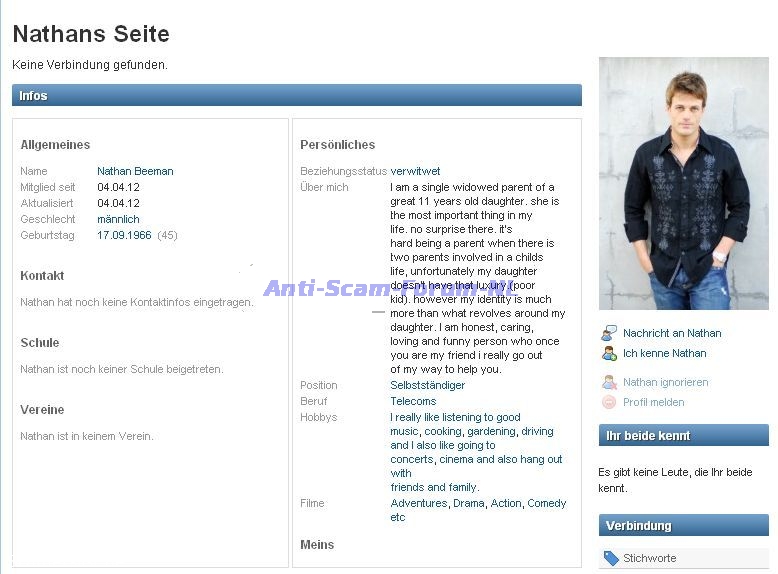Open Nathan's profile photo
Viewport: 778px width, 574px height.
click(684, 184)
